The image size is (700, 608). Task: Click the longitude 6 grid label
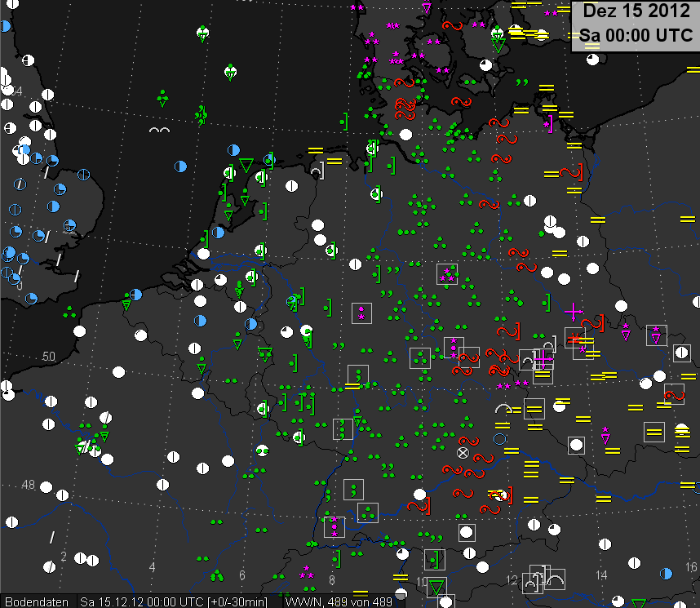[242, 575]
